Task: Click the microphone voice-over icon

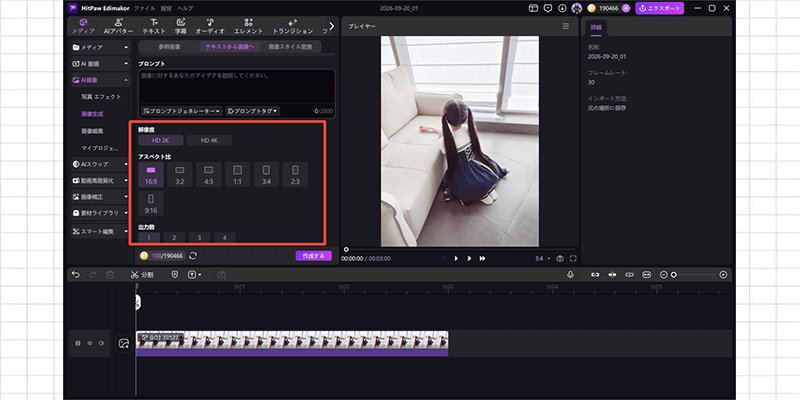Action: coord(570,274)
